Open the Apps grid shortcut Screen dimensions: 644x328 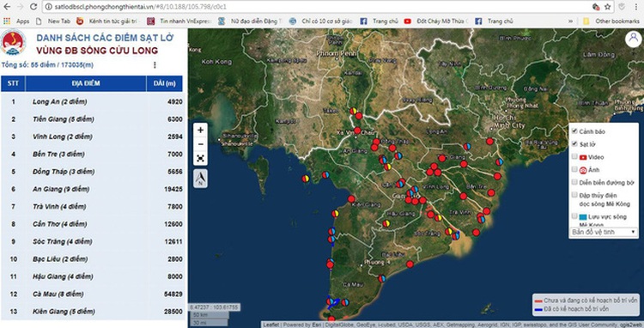[16, 21]
